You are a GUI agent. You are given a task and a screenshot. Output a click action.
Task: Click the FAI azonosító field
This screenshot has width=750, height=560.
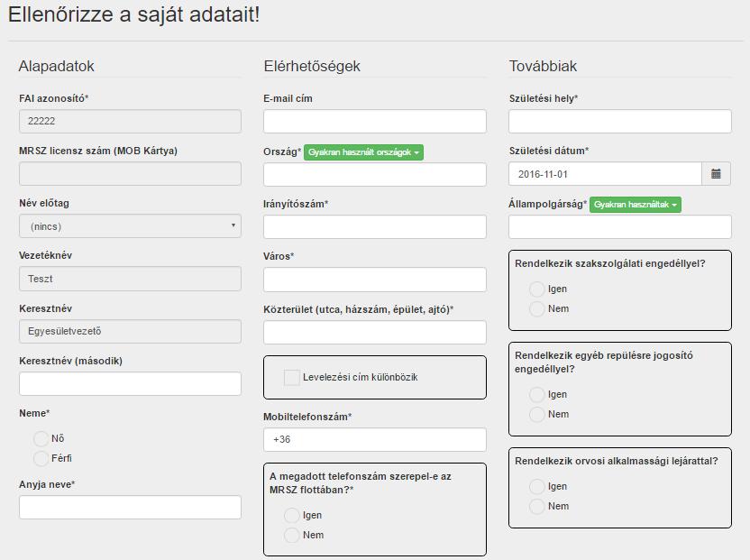130,121
